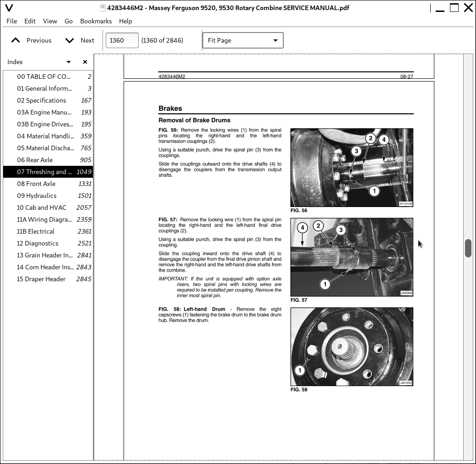Click the app logo icon in title bar
This screenshot has height=464, width=476.
9,8
